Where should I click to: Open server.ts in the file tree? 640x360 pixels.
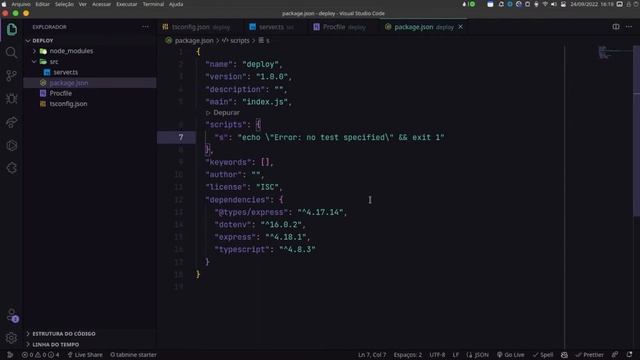65,72
